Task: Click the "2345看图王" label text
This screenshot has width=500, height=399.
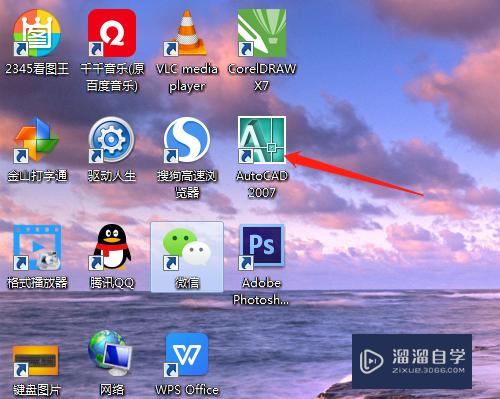Action: click(x=37, y=69)
